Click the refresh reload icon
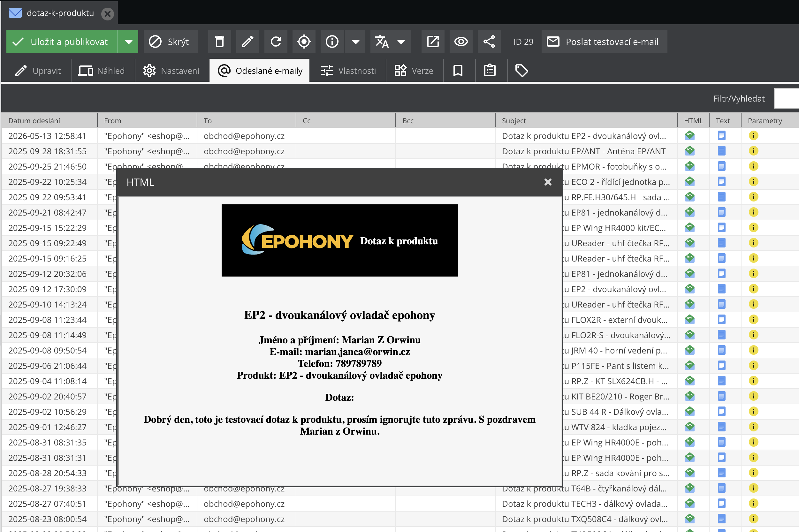Viewport: 799px width, 532px height. [x=276, y=42]
